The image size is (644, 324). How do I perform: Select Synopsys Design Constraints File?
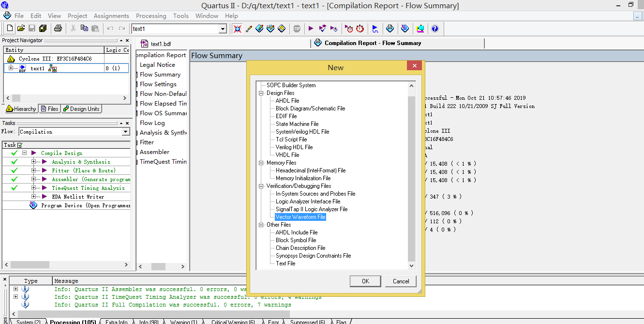click(x=314, y=256)
